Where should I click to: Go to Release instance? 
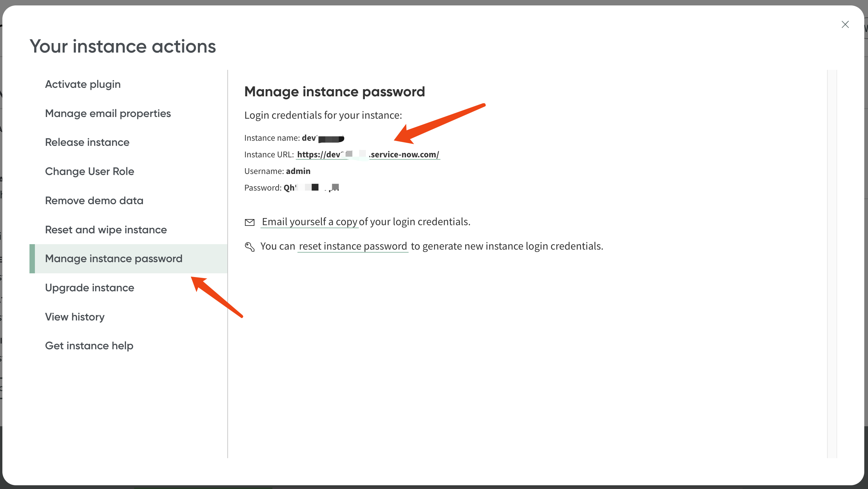(x=87, y=142)
